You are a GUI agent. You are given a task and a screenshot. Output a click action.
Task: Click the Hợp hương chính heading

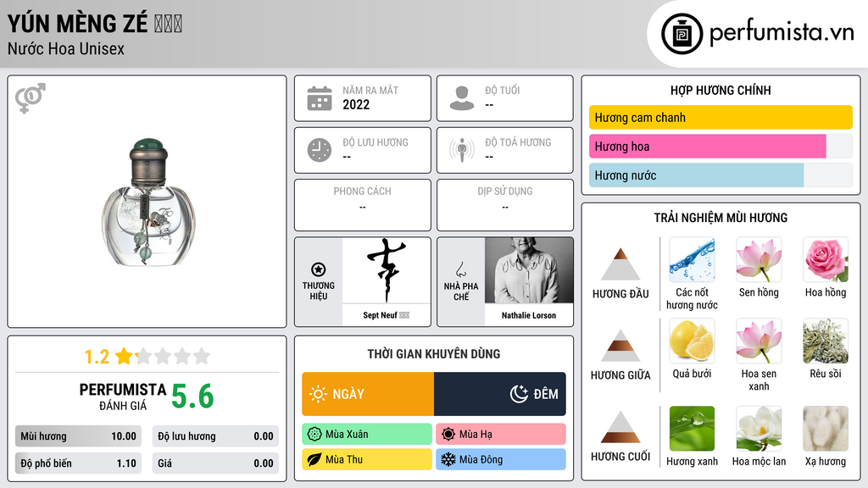[x=721, y=90]
